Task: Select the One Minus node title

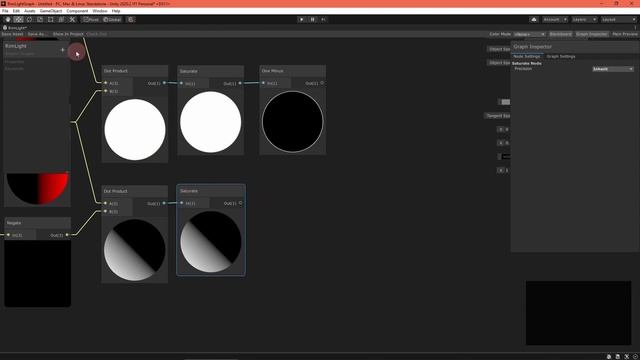Action: (x=272, y=71)
